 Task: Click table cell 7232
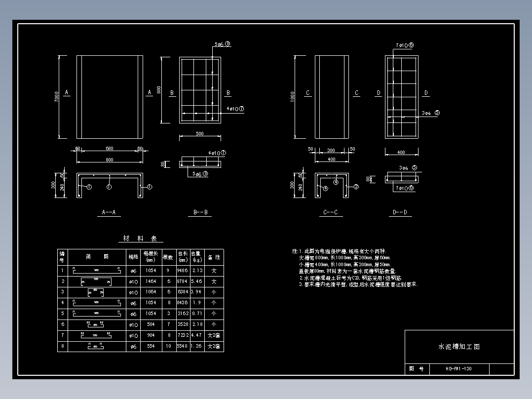click(x=183, y=335)
